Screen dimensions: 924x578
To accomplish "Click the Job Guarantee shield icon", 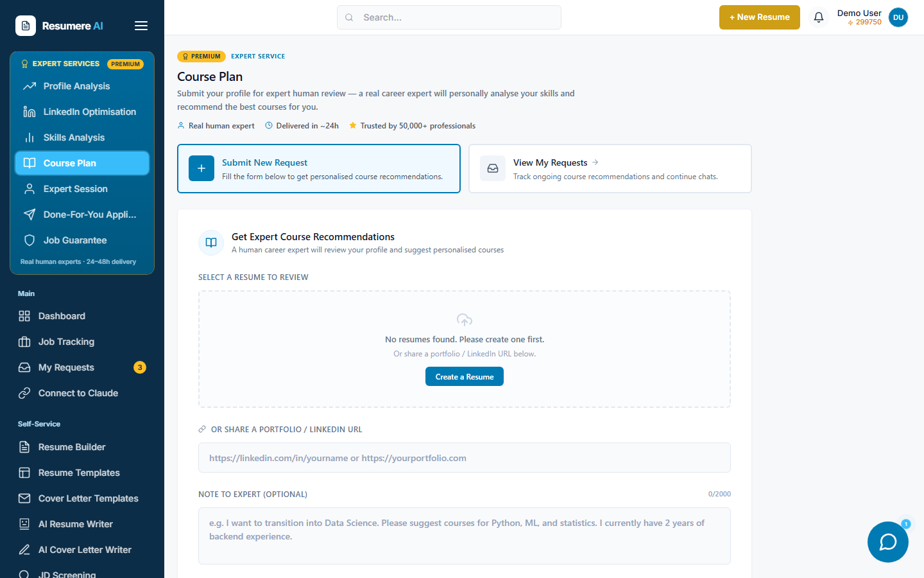I will click(30, 240).
